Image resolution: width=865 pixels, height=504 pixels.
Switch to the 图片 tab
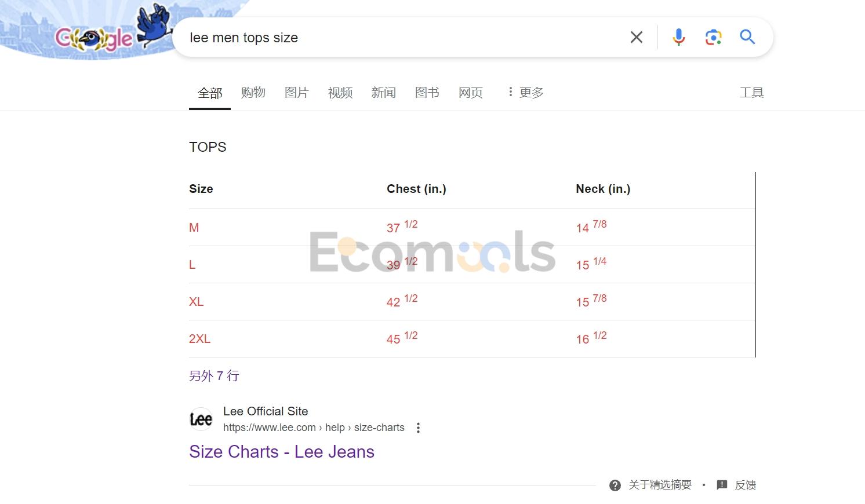[297, 92]
